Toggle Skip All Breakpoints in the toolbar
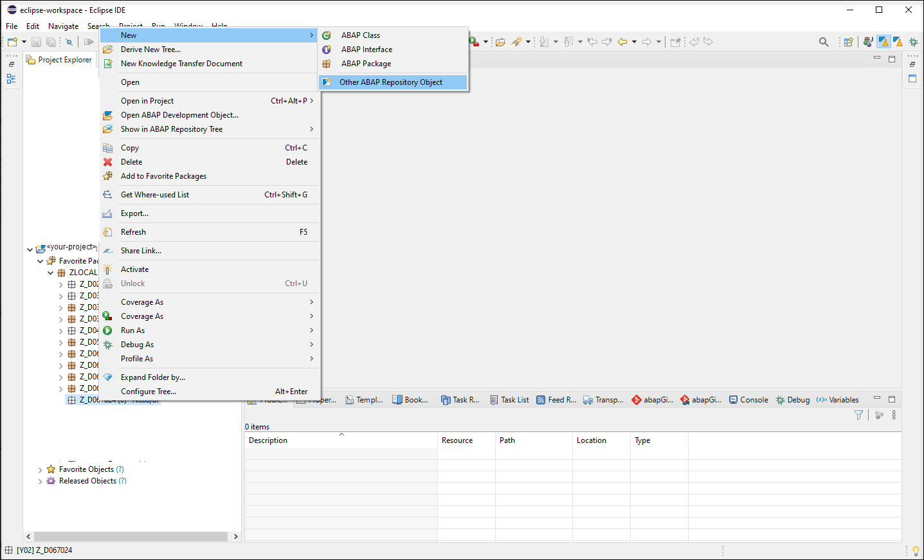The height and width of the screenshot is (560, 924). [x=69, y=42]
